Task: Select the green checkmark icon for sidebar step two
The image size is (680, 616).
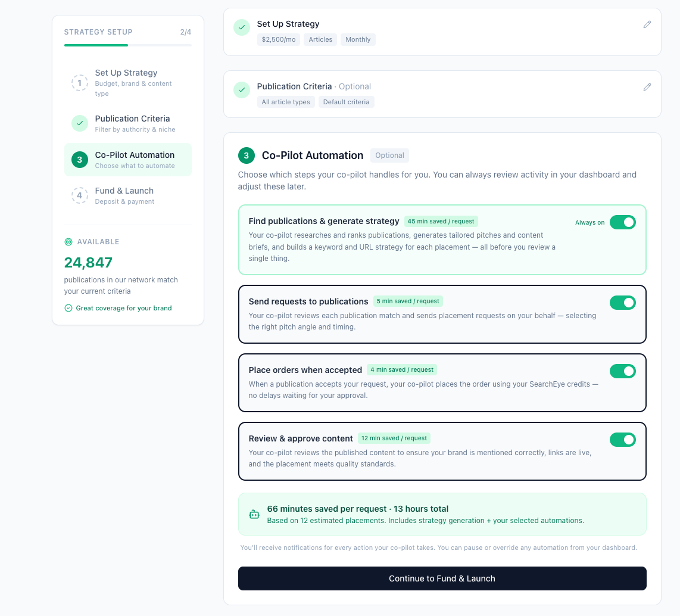Action: (80, 123)
